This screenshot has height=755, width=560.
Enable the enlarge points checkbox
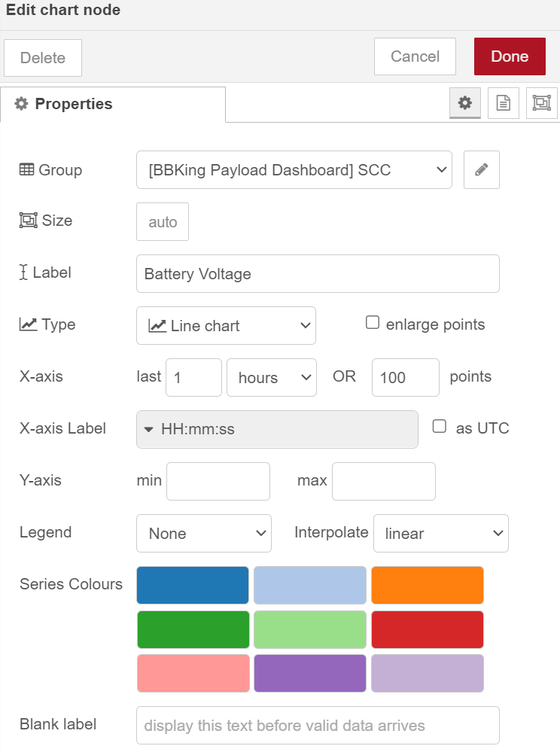click(372, 323)
